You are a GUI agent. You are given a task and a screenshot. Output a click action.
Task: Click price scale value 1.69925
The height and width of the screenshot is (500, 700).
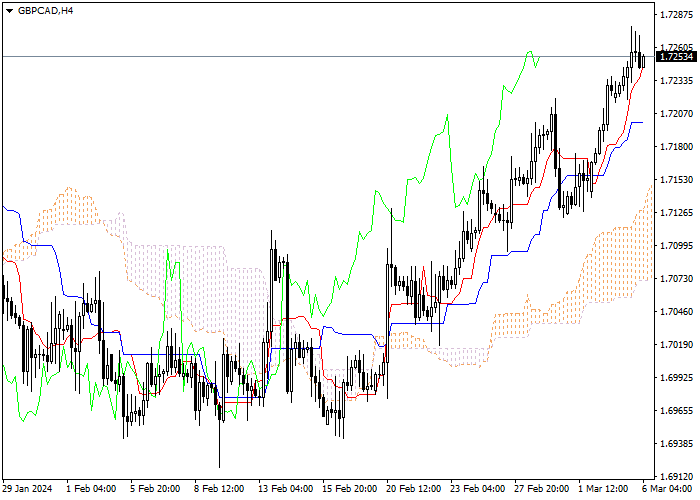click(x=676, y=378)
